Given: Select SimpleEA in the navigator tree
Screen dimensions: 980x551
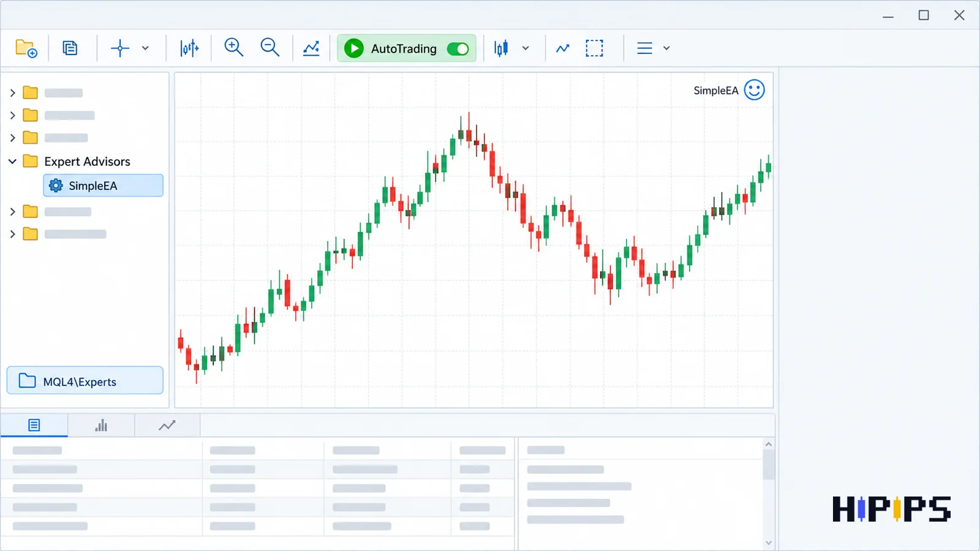Looking at the screenshot, I should click(x=103, y=186).
